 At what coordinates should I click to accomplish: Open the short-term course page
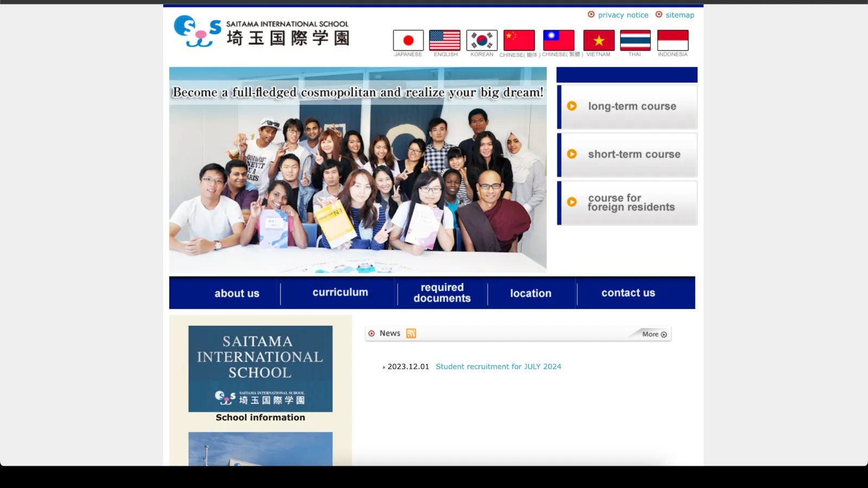628,155
